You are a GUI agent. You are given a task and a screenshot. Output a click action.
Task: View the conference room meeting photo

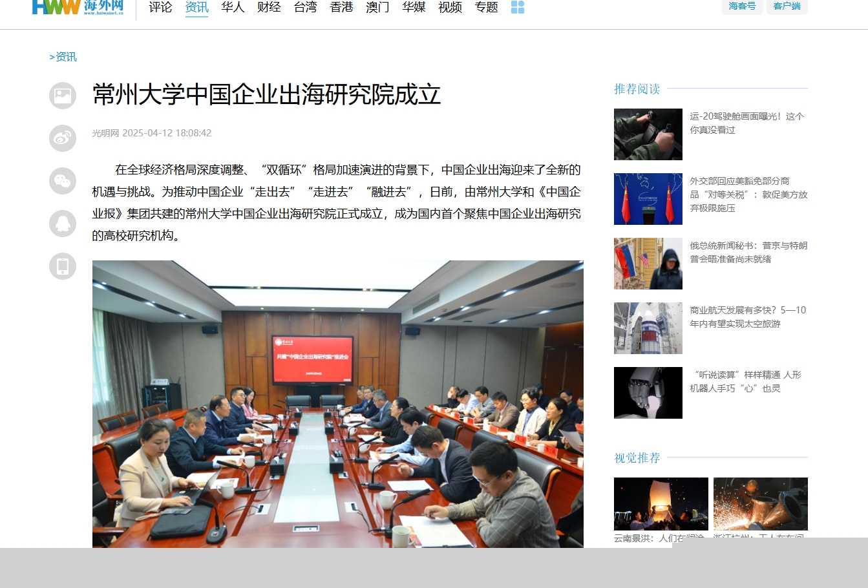click(337, 404)
